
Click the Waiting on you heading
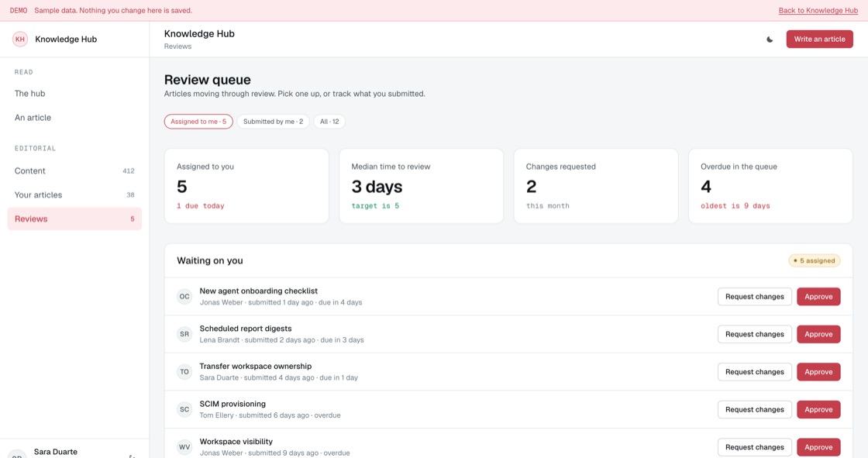click(210, 261)
